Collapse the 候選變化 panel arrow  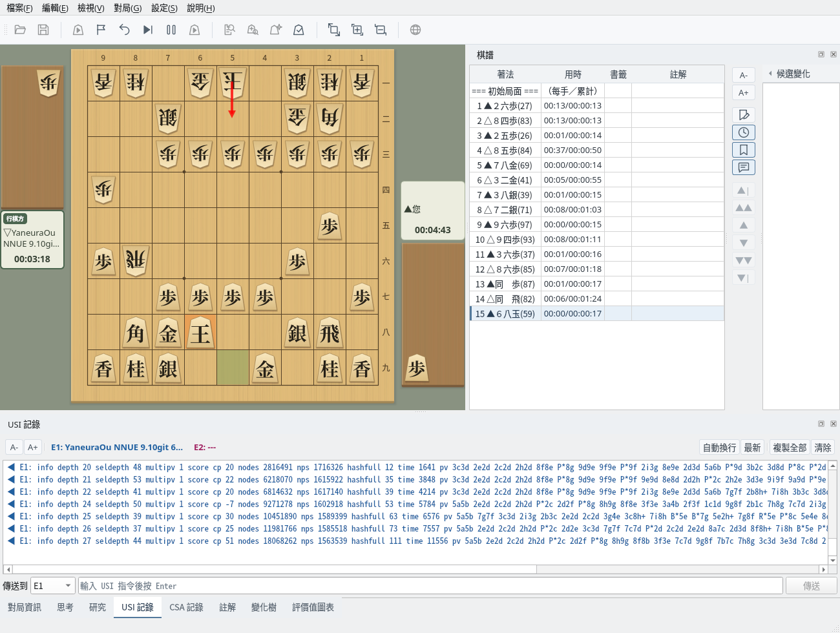click(770, 74)
